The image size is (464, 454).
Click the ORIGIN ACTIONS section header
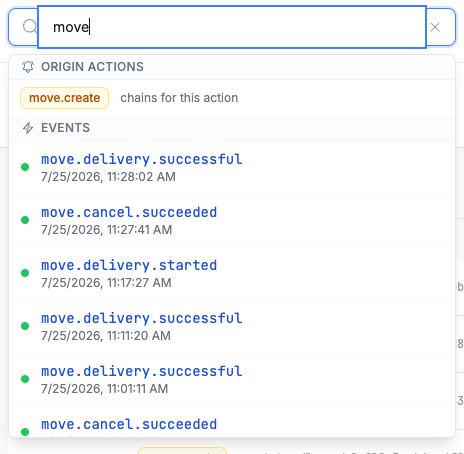(x=92, y=67)
